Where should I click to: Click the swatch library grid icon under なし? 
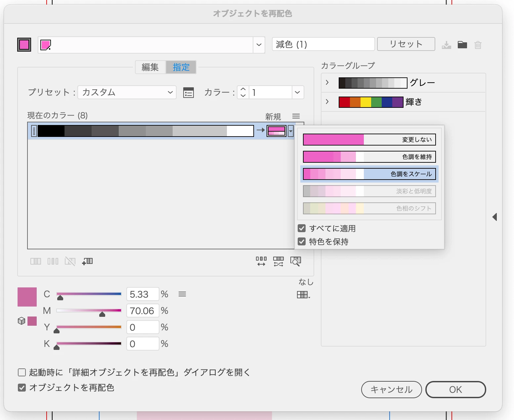coord(304,295)
